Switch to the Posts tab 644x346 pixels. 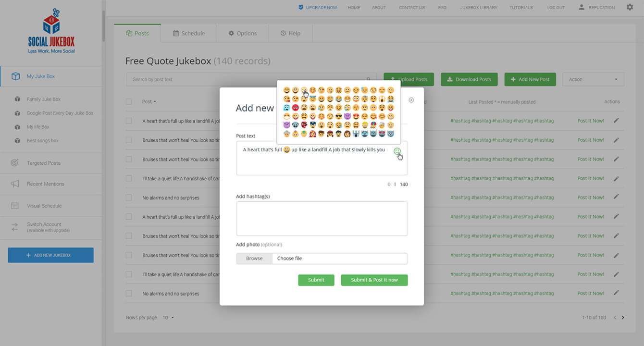[x=137, y=33]
